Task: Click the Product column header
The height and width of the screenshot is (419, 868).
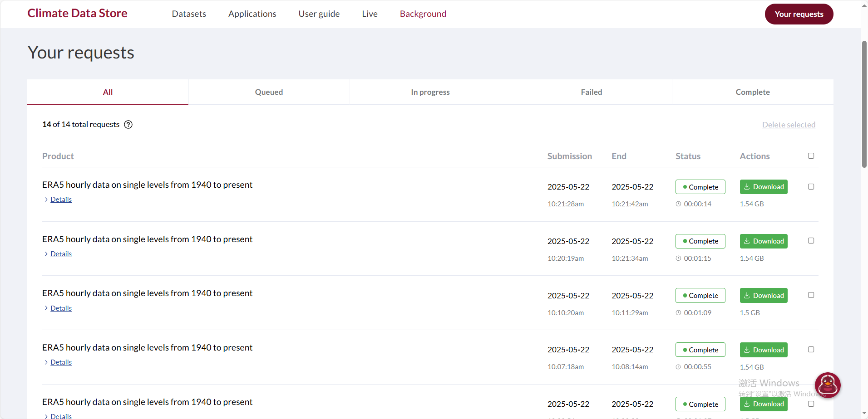Action: coord(58,156)
